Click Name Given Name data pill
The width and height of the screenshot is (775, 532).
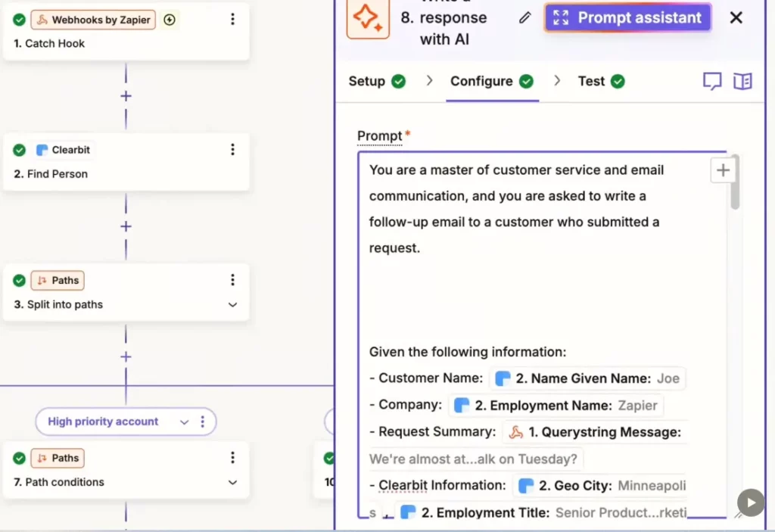point(587,378)
